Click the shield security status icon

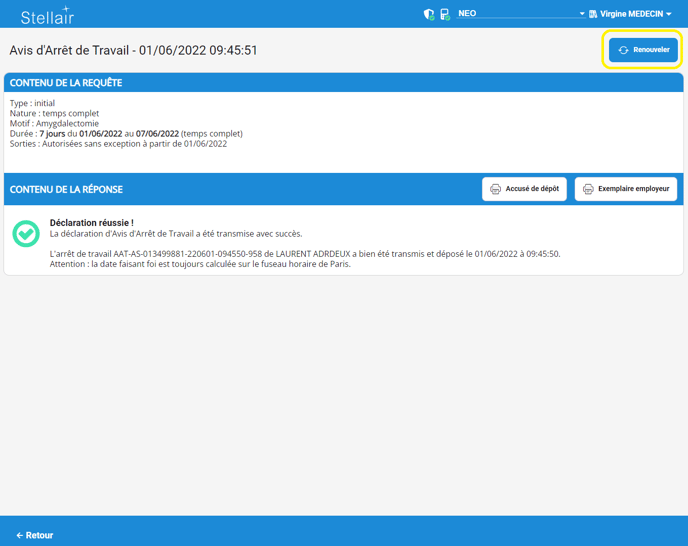coord(429,14)
